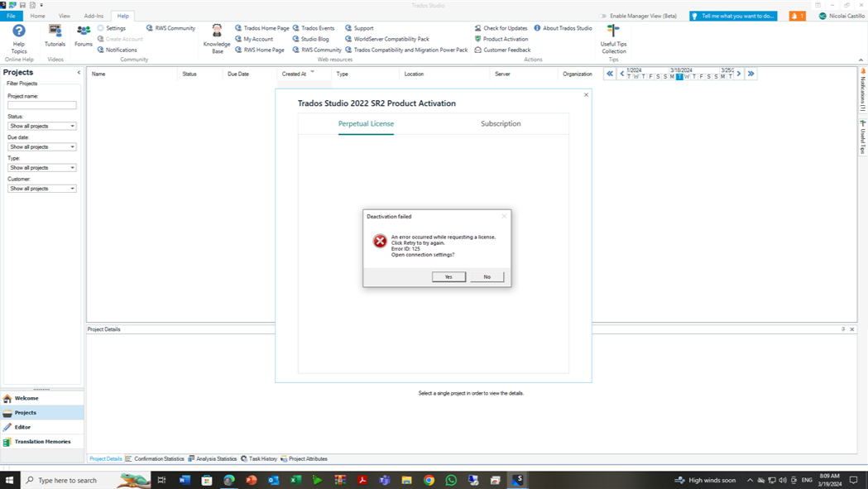Viewport: 868px width, 489px height.
Task: Select the Perpetual License tab
Action: 366,124
